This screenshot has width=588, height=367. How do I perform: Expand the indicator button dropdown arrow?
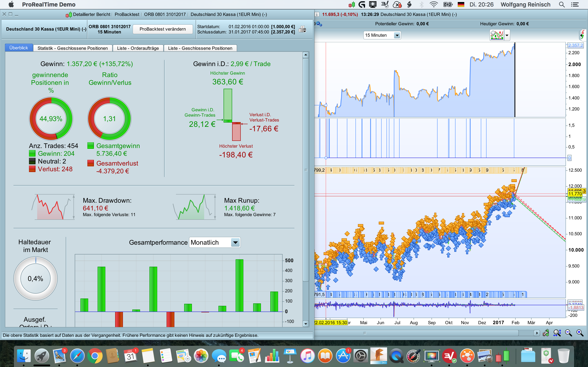tap(507, 35)
